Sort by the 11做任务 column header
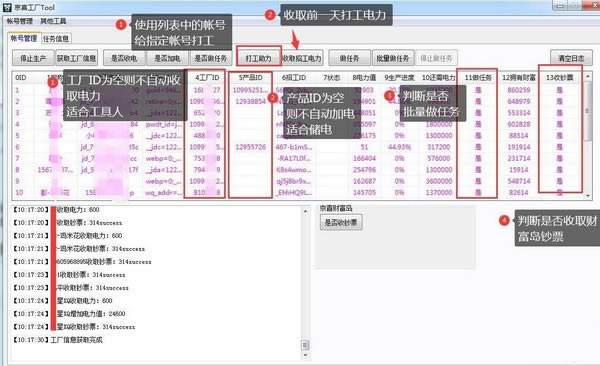This screenshot has height=366, width=600. pyautogui.click(x=478, y=78)
